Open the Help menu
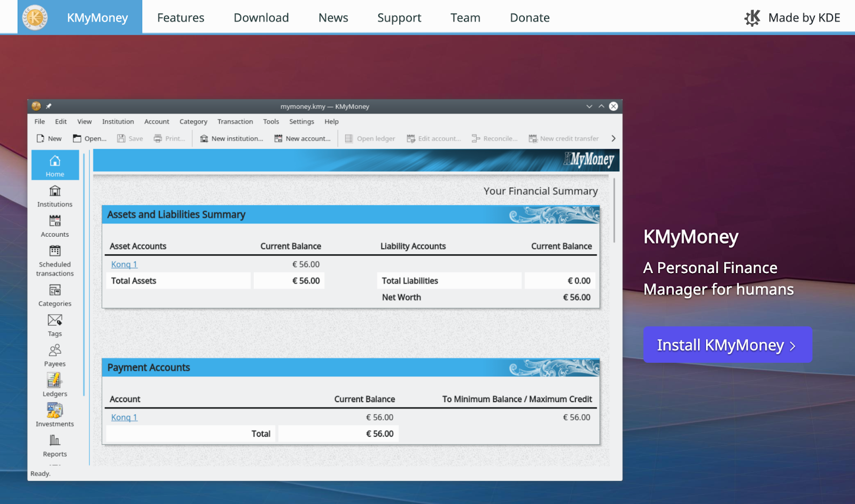 point(331,122)
